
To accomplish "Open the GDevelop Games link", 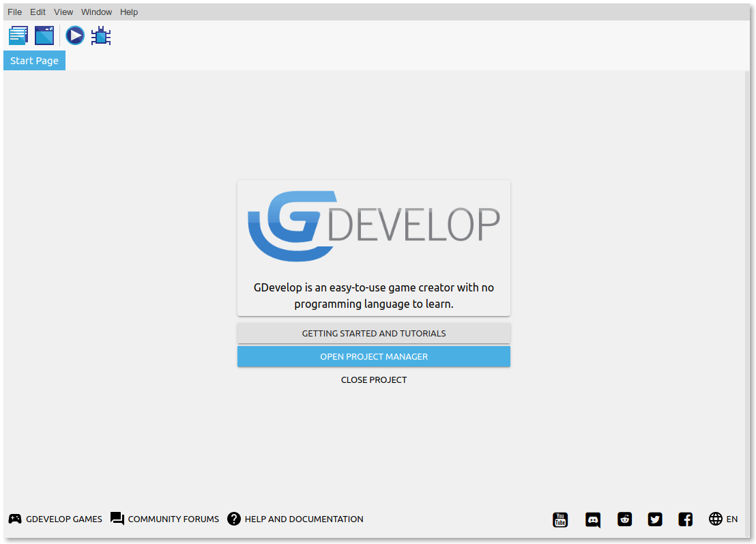I will coord(55,519).
